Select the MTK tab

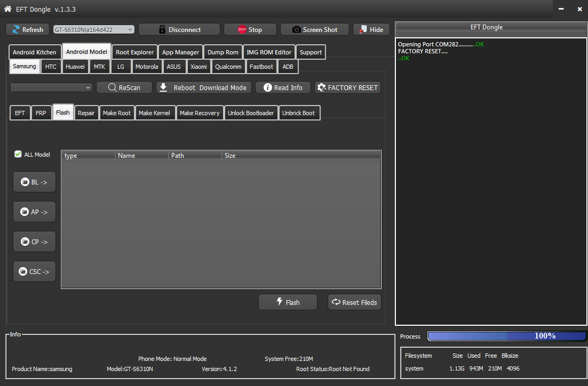pos(99,67)
